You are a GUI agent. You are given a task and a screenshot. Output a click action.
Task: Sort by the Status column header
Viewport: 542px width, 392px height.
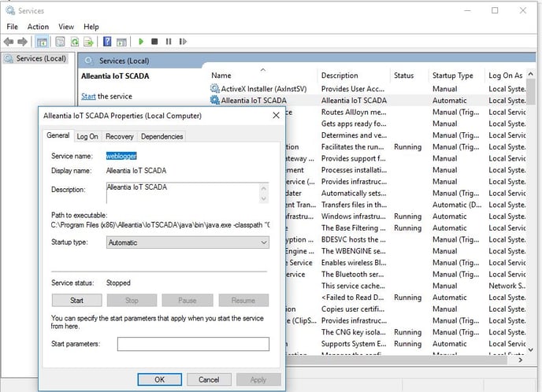point(403,76)
